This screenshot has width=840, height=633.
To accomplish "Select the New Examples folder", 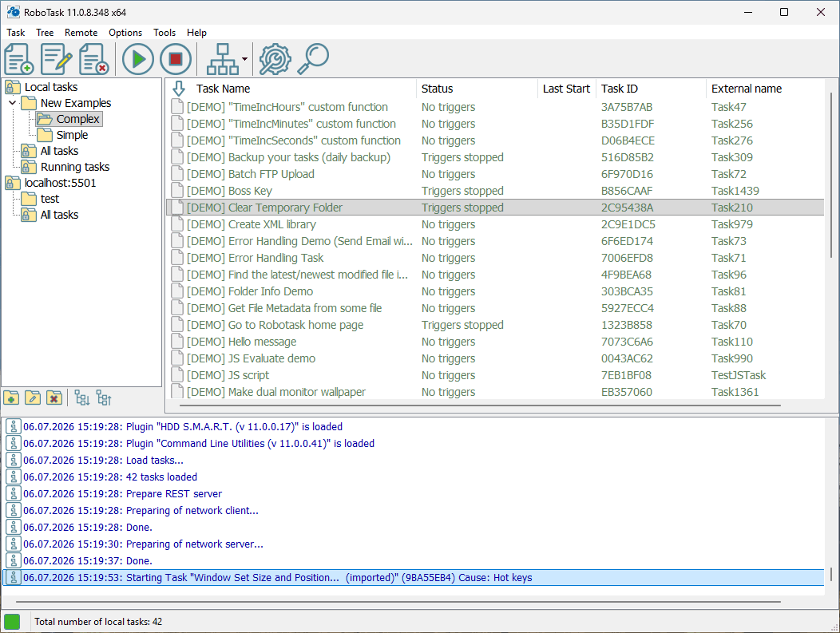I will pyautogui.click(x=76, y=103).
